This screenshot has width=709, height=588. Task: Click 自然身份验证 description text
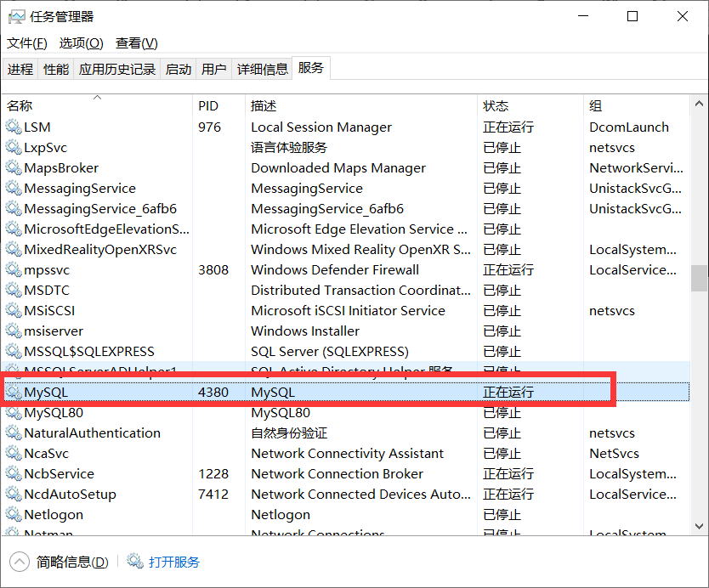click(289, 433)
